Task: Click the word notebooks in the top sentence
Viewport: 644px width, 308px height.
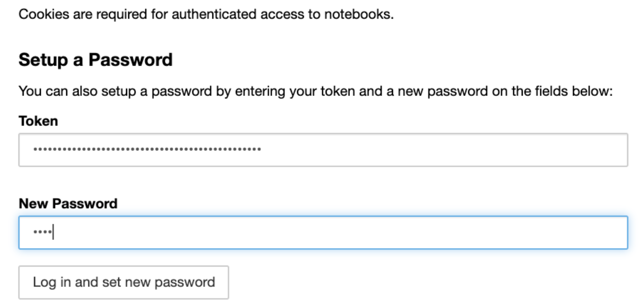Action: [358, 14]
